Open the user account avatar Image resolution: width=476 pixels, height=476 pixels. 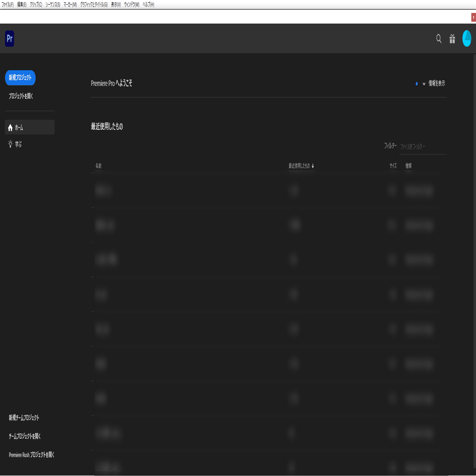click(x=467, y=38)
